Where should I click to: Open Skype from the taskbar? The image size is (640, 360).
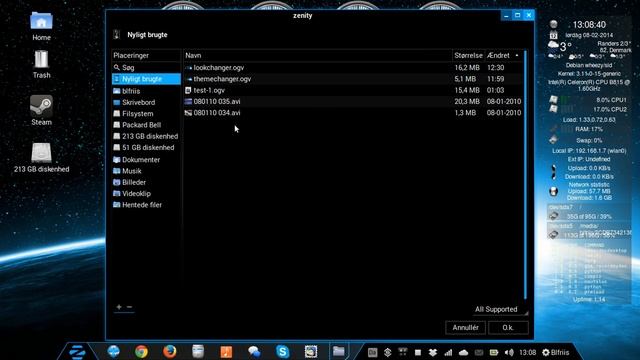point(282,351)
